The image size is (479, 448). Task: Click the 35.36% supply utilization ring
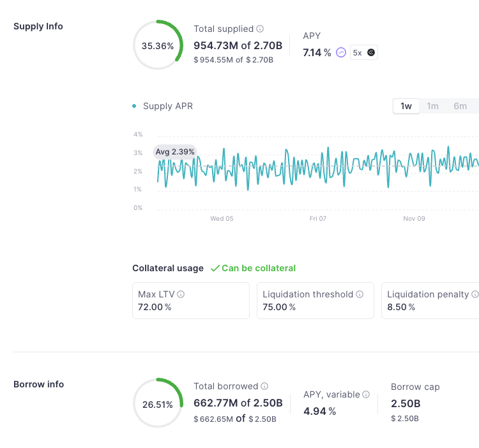[158, 46]
